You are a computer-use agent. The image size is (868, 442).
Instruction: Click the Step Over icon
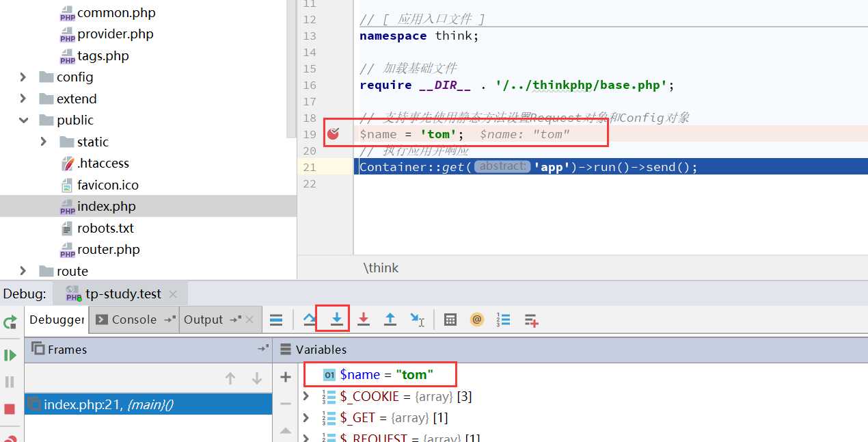[309, 320]
